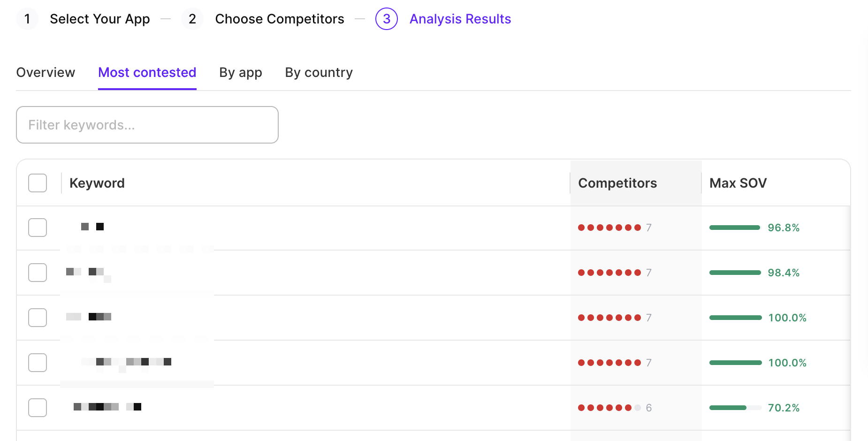Click the competitor dots on the first 100.0% row
868x441 pixels.
pos(610,318)
